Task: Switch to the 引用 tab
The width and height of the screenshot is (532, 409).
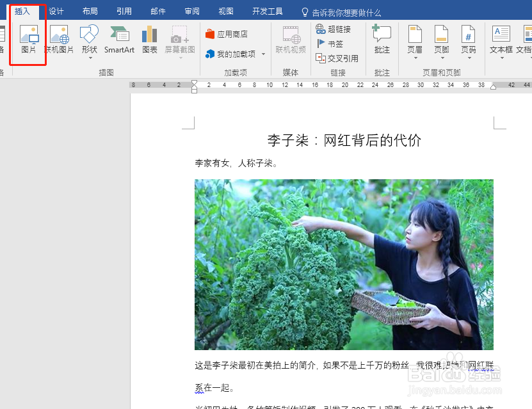Action: (x=124, y=12)
